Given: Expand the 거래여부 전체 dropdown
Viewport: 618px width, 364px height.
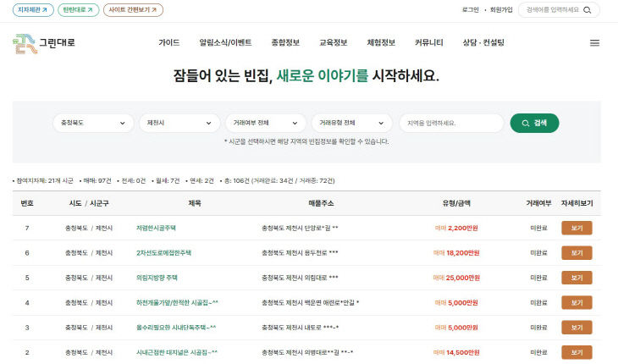Looking at the screenshot, I should click(x=266, y=123).
